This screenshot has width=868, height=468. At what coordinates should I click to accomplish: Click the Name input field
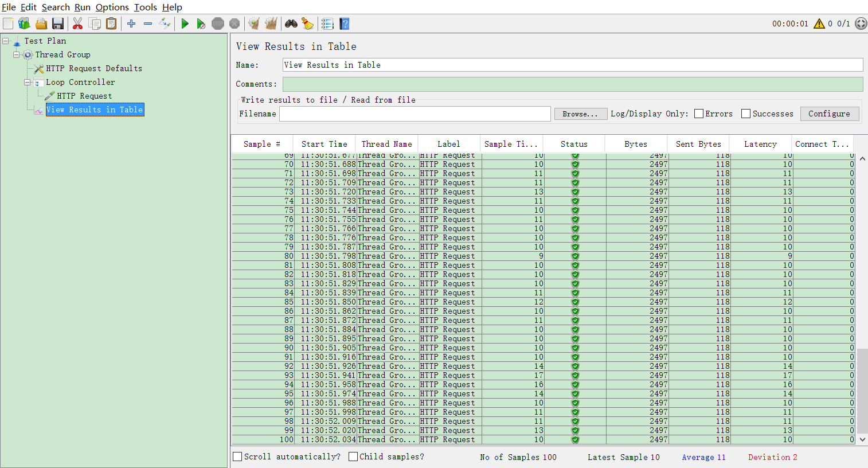[573, 65]
